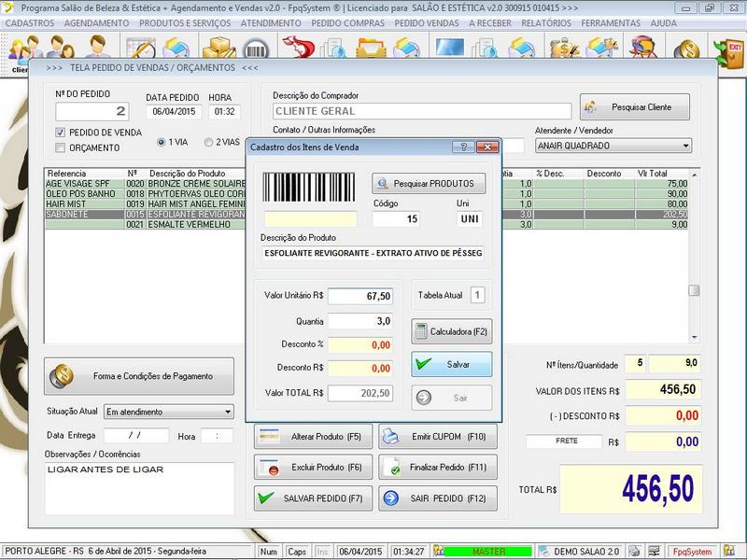
Task: Open the PEDIDO VENDAS menu
Action: pos(427,22)
